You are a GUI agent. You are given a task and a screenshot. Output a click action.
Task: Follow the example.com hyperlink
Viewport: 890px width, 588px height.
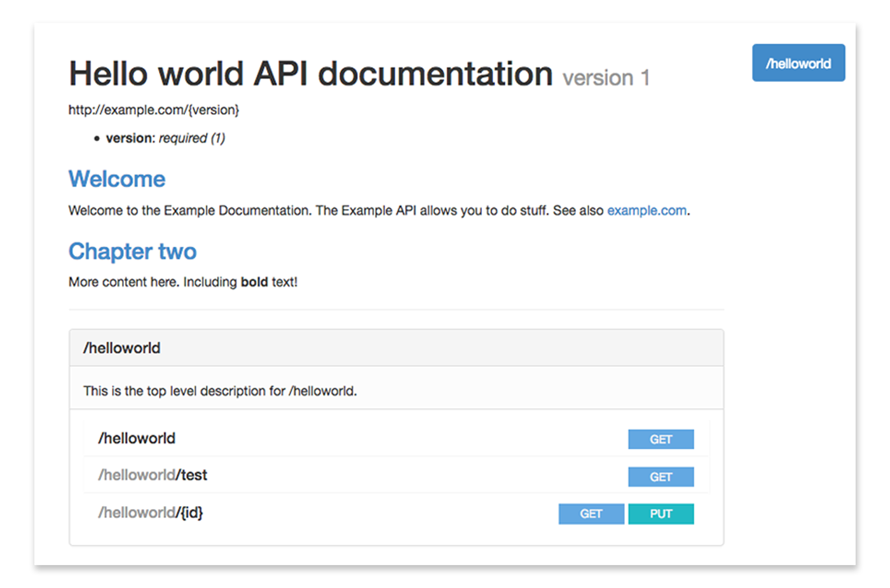click(x=647, y=210)
